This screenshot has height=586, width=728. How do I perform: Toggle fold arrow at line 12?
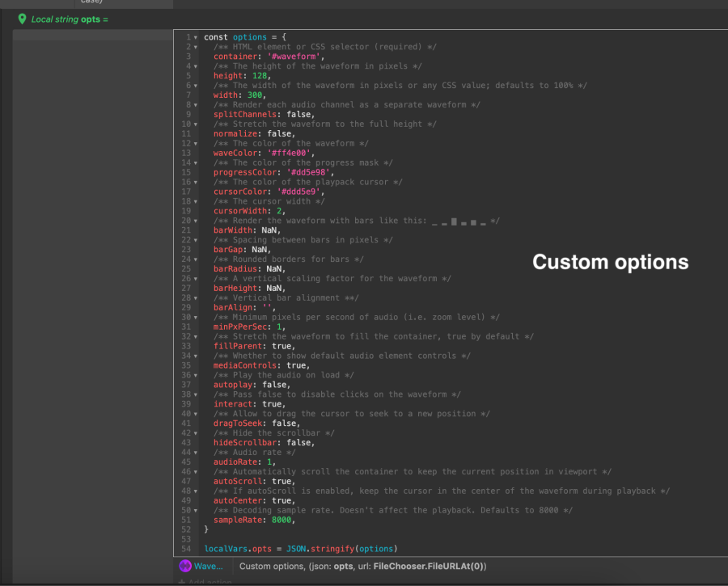(196, 144)
